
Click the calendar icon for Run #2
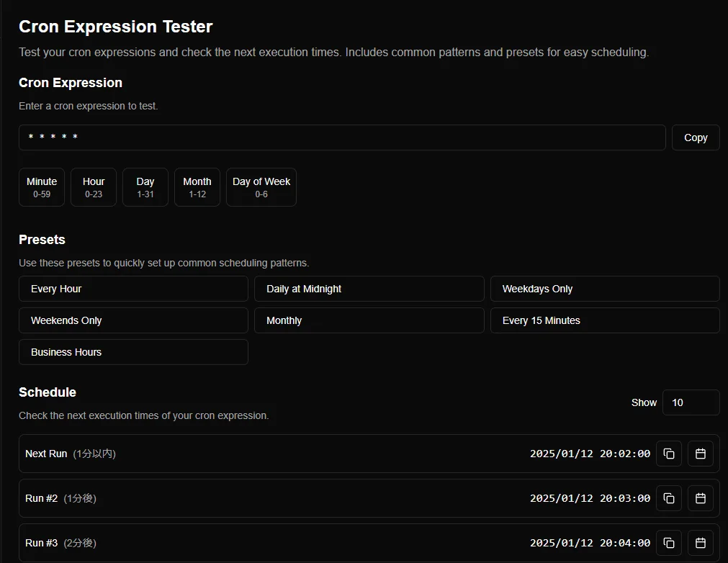[700, 497]
